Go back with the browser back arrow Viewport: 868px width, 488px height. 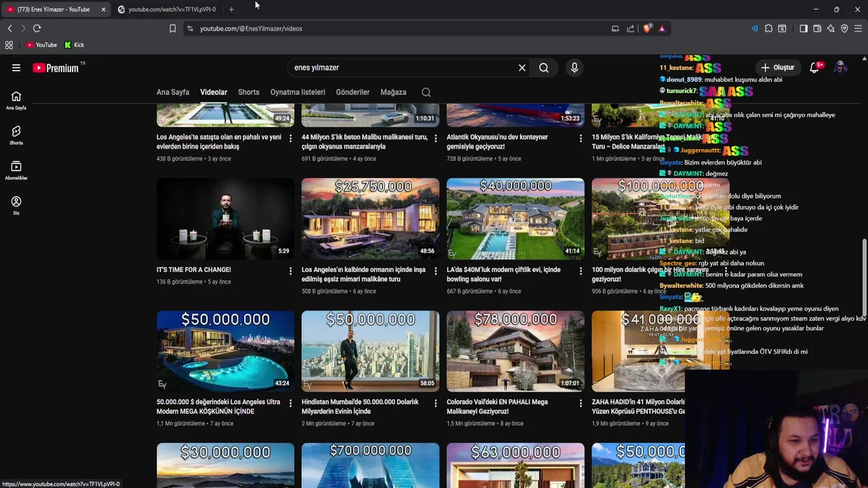(x=9, y=28)
